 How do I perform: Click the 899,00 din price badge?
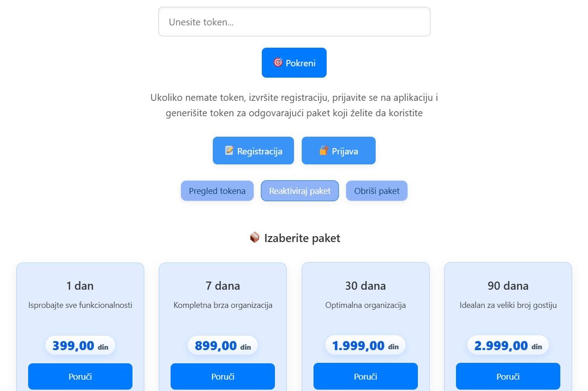223,346
